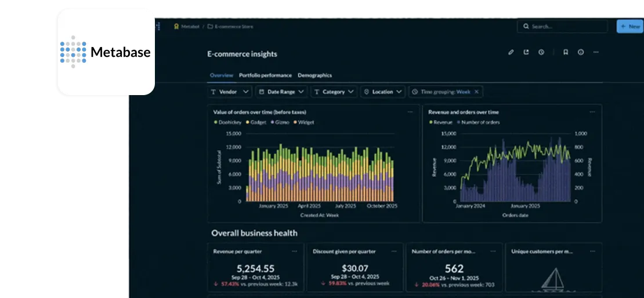Open 'Value of orders over time' card title
The height and width of the screenshot is (298, 644).
point(259,112)
